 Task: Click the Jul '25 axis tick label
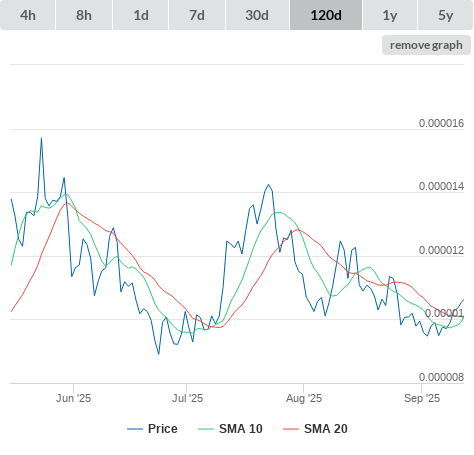tap(187, 398)
